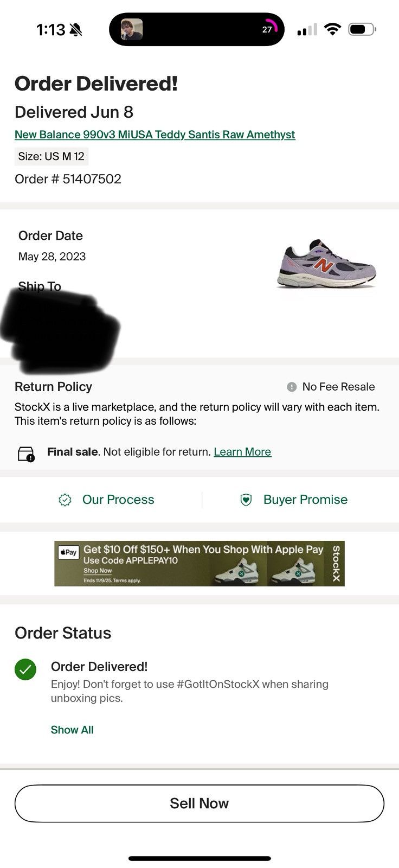The height and width of the screenshot is (868, 399).
Task: Open New Balance 990v3 product link
Action: point(155,135)
